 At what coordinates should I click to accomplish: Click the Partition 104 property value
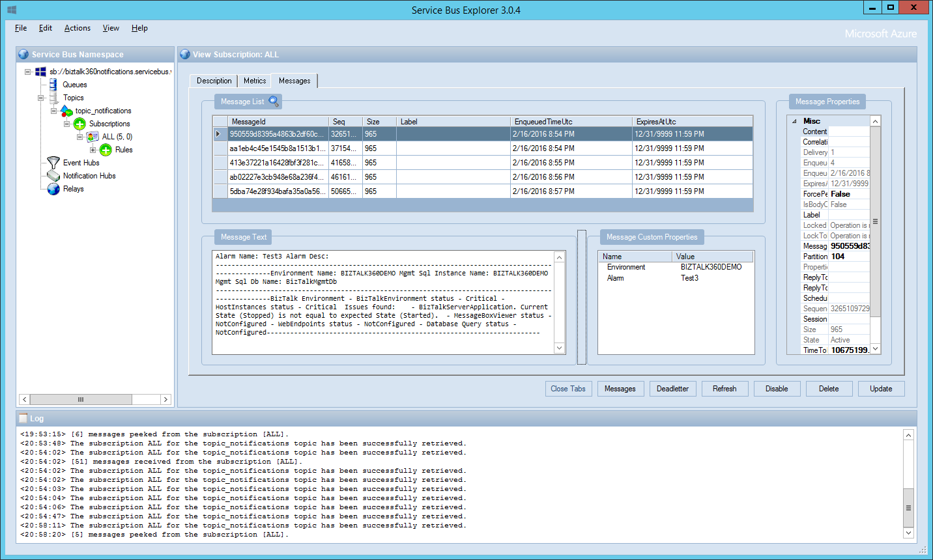click(849, 257)
